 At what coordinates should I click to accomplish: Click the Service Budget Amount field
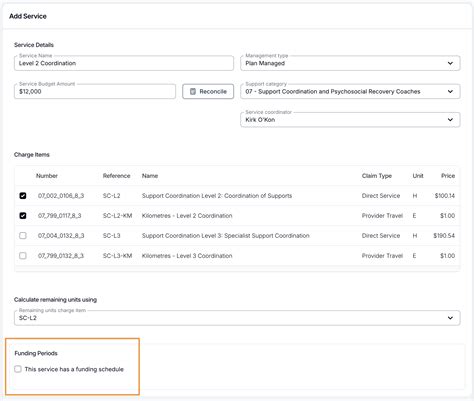[x=95, y=91]
